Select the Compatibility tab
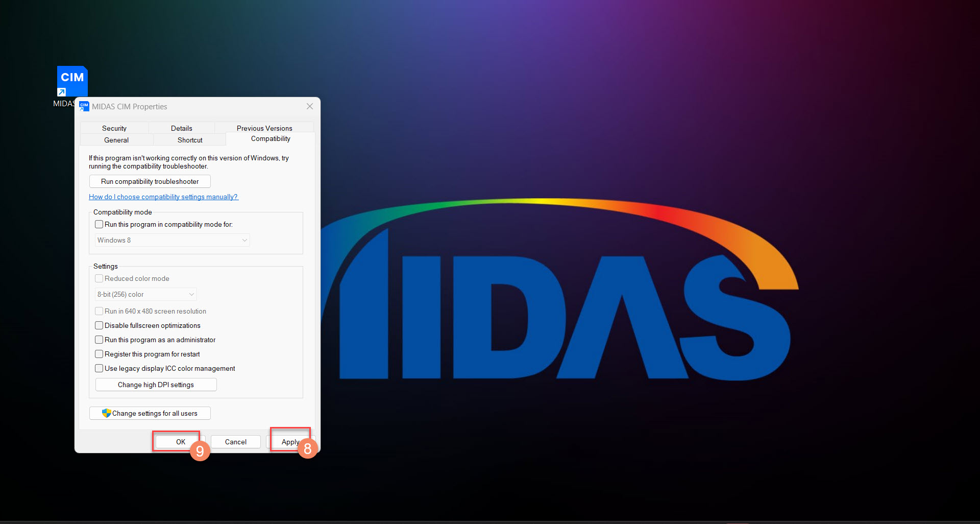Image resolution: width=980 pixels, height=524 pixels. (x=271, y=138)
